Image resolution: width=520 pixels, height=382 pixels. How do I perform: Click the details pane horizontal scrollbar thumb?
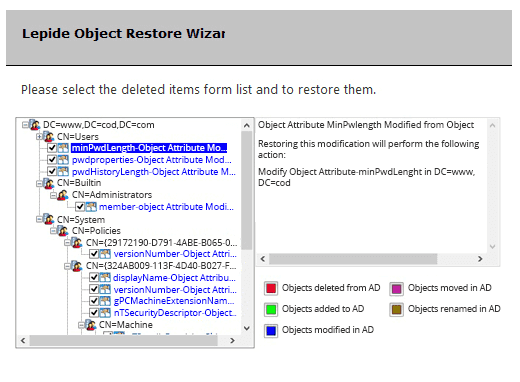point(353,259)
